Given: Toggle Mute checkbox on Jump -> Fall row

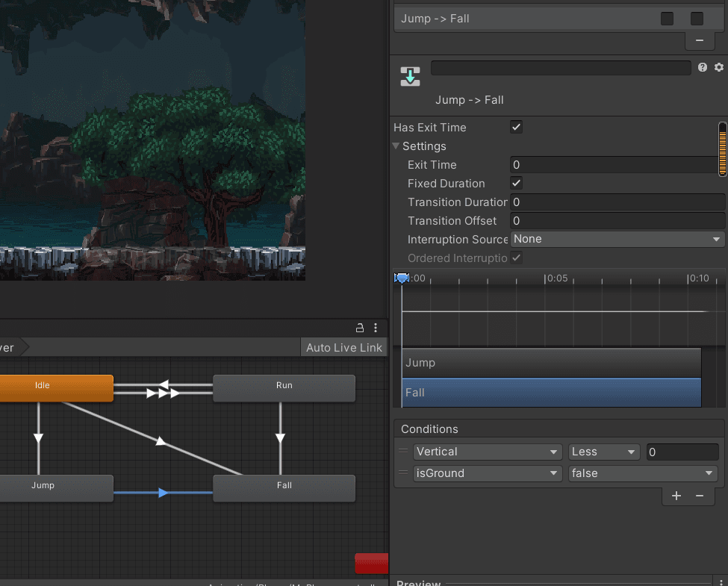Looking at the screenshot, I should 697,19.
